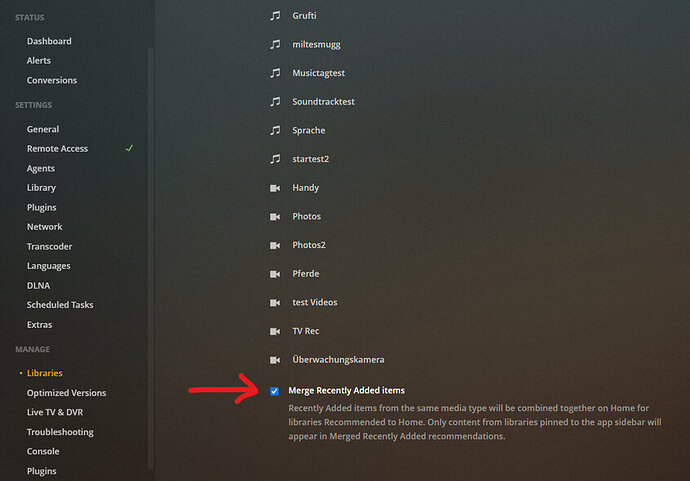Click the music icon beside Sprache
The image size is (690, 481).
click(x=275, y=130)
